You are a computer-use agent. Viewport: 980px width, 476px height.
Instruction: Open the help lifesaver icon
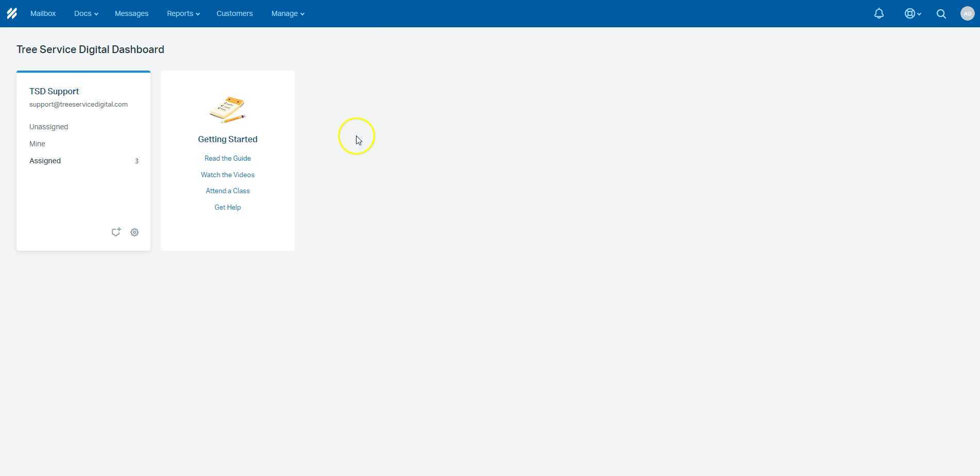click(x=910, y=13)
